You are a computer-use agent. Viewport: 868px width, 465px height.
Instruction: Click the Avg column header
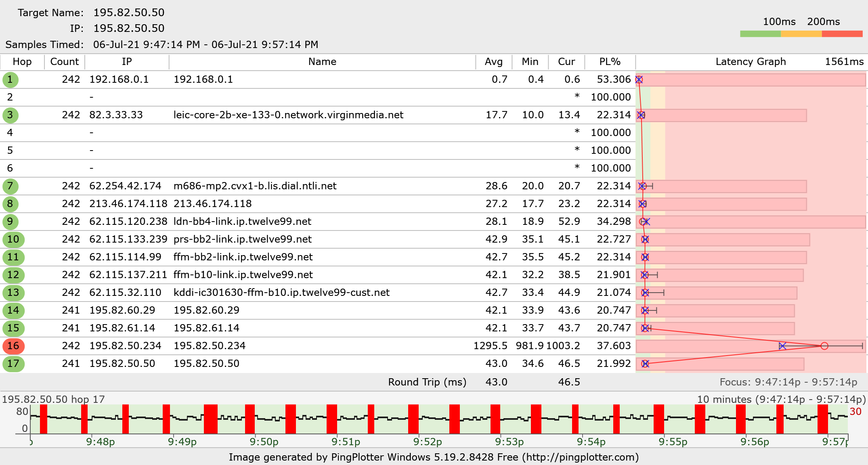coord(494,62)
